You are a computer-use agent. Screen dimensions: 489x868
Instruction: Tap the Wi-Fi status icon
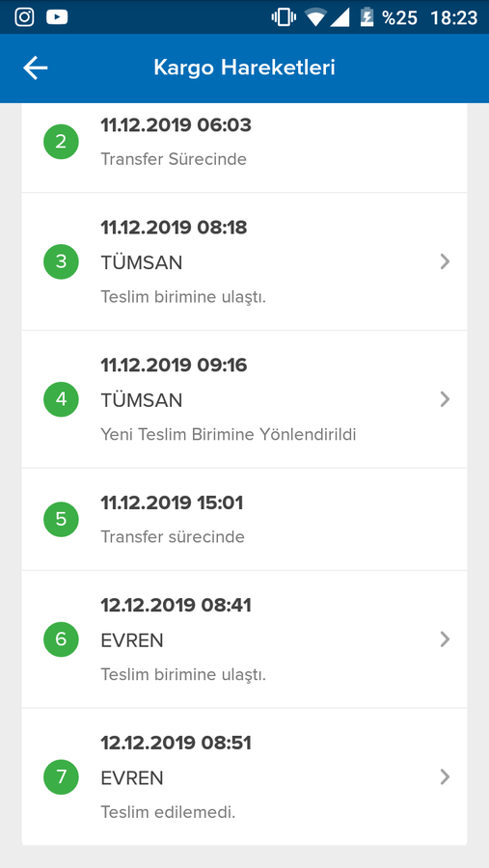pyautogui.click(x=315, y=17)
